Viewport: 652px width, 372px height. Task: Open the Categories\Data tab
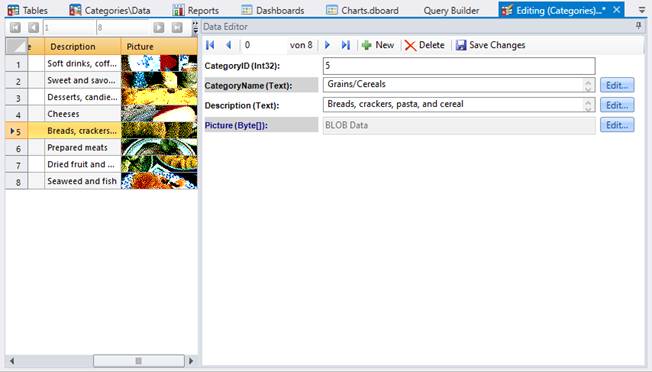[110, 10]
